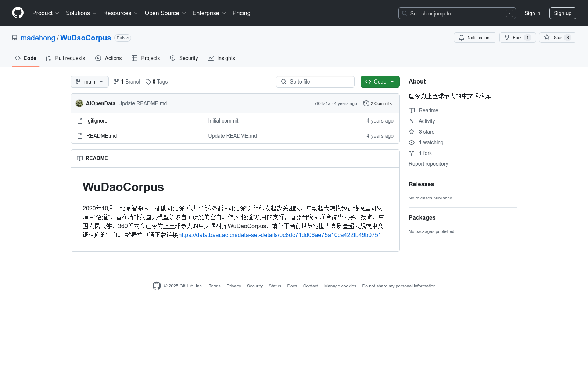Expand the Resources menu
588x368 pixels.
point(121,13)
